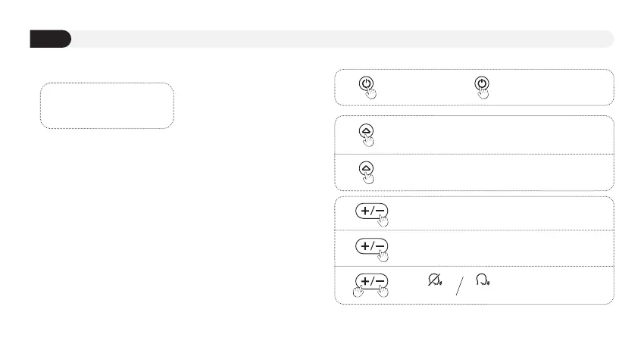Click inside the empty dotted box on the left
644x344 pixels.
click(106, 105)
